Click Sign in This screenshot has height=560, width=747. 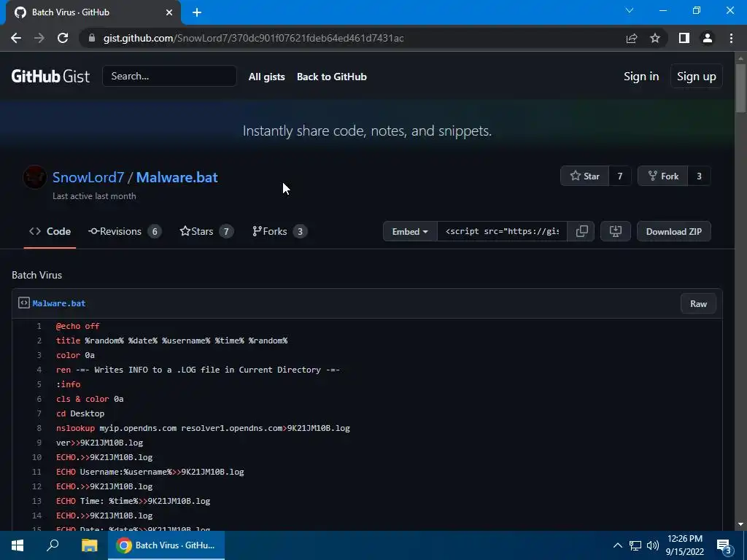(641, 77)
